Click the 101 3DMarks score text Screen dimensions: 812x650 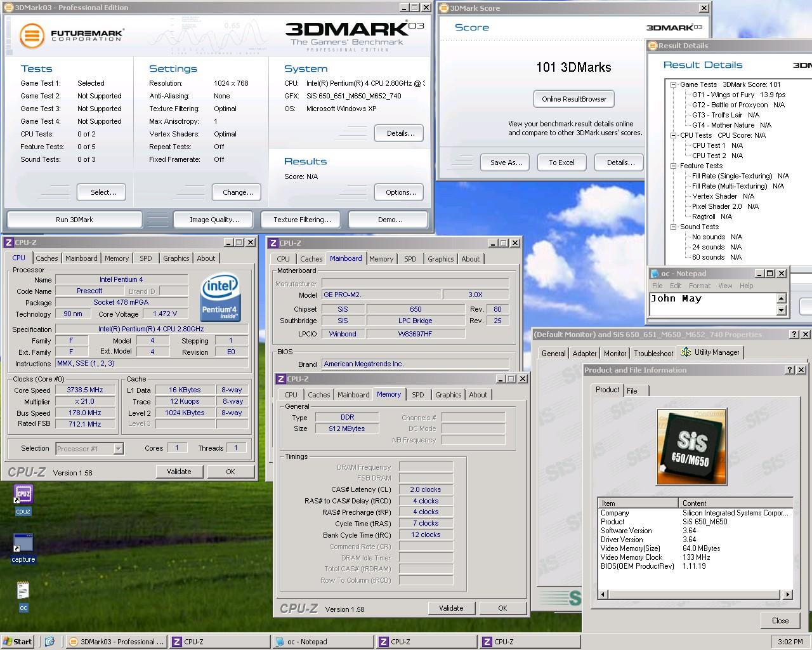[x=573, y=67]
